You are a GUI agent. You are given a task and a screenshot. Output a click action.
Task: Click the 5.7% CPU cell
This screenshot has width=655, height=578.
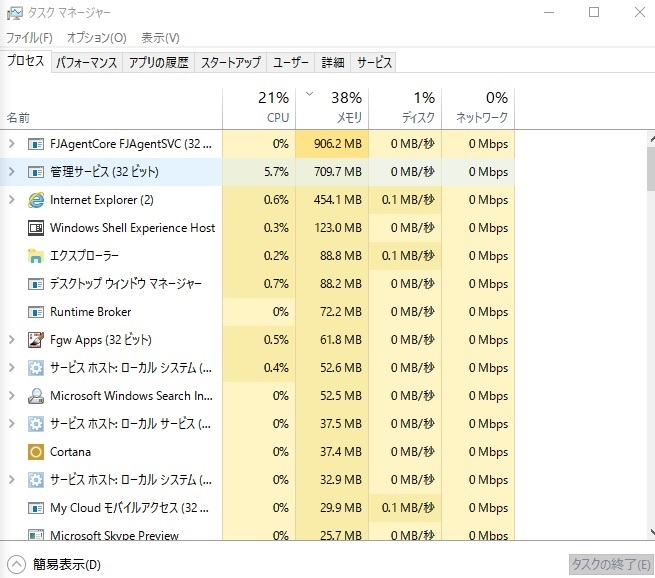coord(259,172)
